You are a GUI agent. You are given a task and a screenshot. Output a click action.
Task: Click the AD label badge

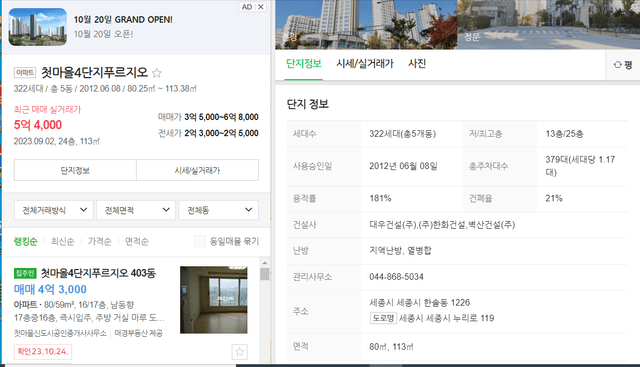(247, 7)
